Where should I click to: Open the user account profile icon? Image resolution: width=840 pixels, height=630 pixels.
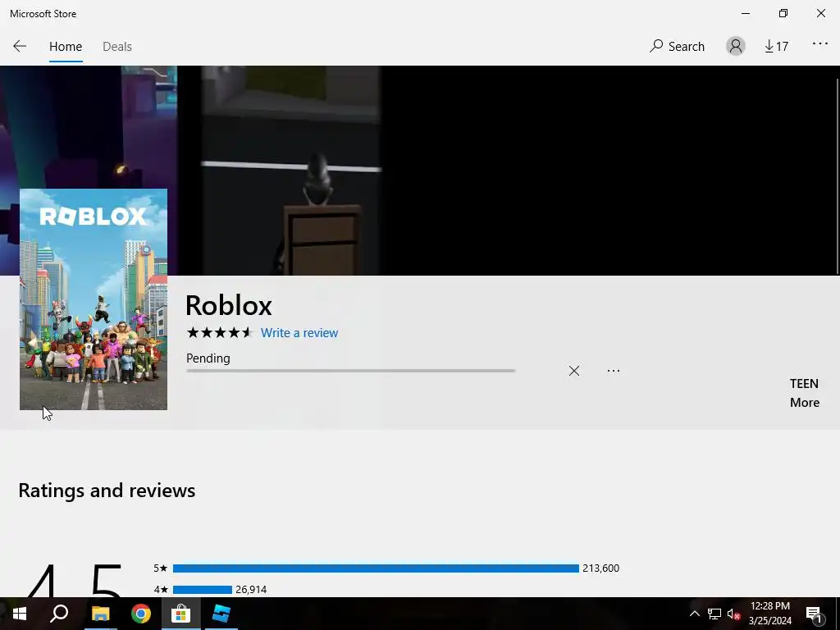click(x=736, y=47)
